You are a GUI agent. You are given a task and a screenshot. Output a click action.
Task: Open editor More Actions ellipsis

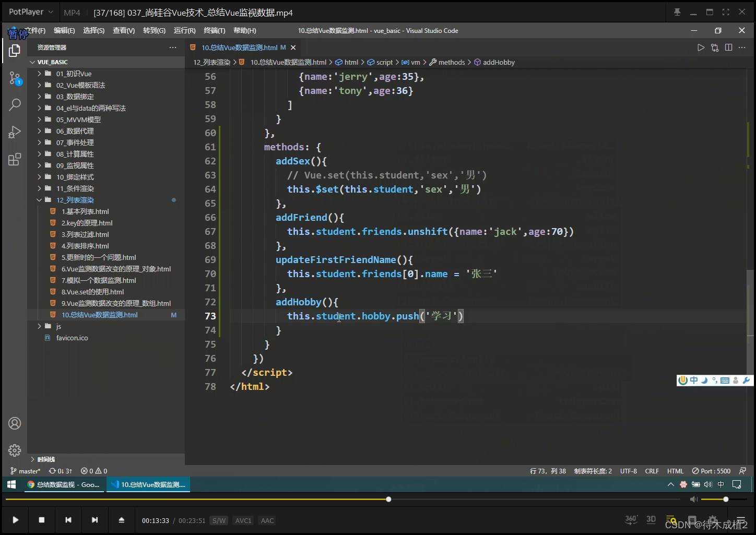coord(742,47)
